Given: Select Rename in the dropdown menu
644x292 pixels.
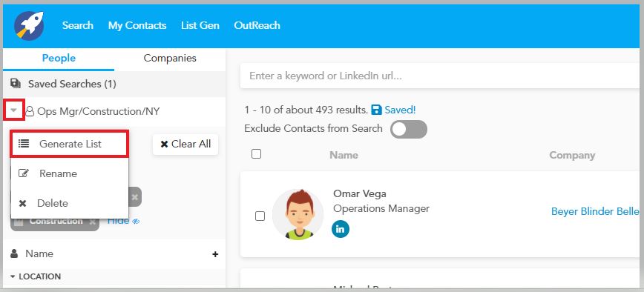Looking at the screenshot, I should coord(70,173).
